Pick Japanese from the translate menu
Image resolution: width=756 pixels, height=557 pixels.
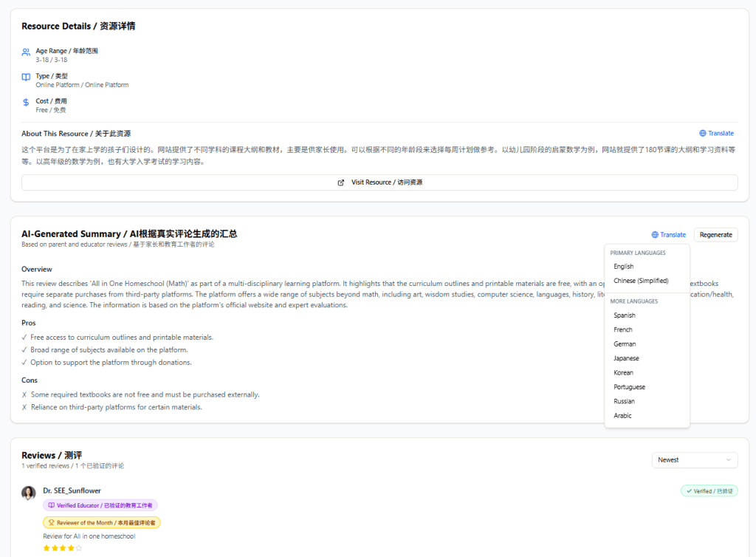[x=627, y=358]
